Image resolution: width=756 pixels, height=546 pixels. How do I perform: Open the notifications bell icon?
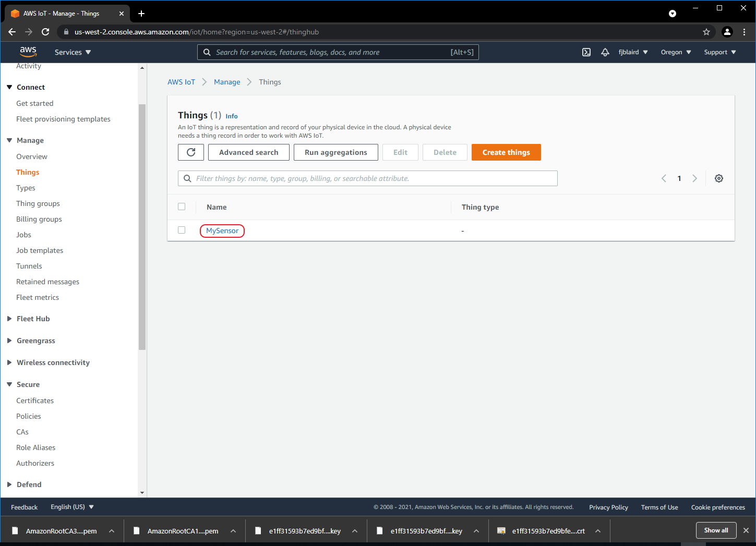pyautogui.click(x=605, y=52)
